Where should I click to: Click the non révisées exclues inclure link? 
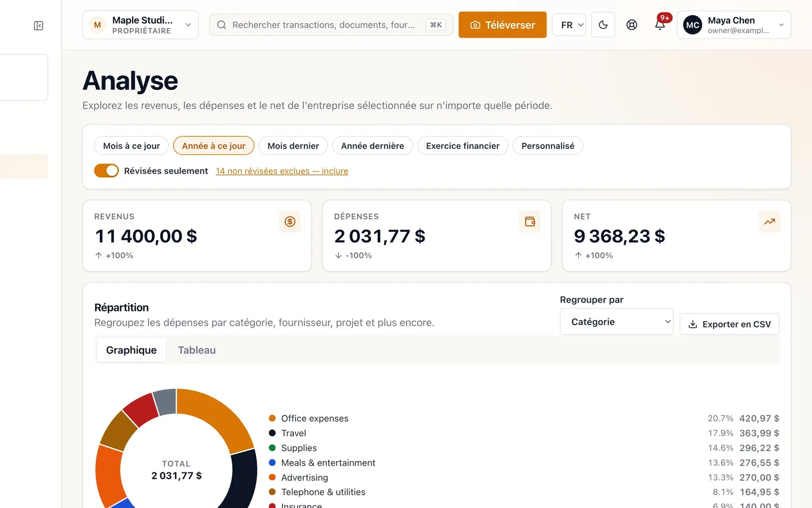pos(282,171)
